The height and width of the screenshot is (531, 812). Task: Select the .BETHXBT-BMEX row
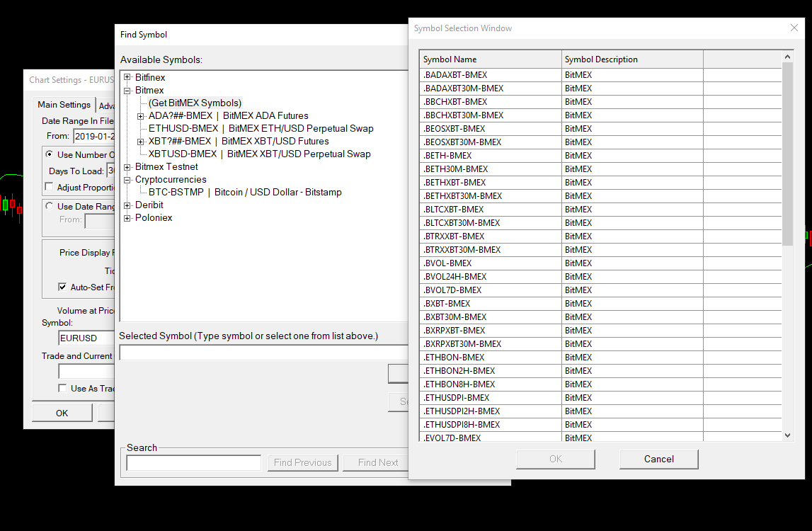click(601, 183)
